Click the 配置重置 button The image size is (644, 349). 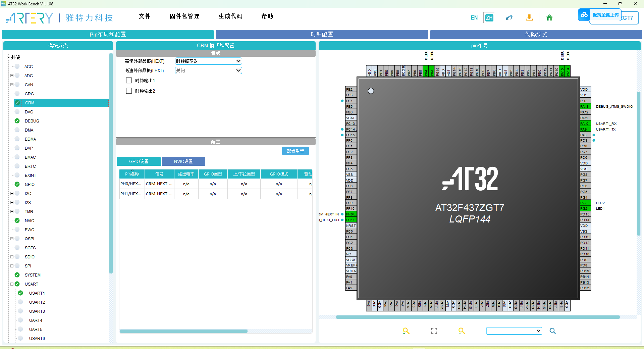tap(296, 151)
